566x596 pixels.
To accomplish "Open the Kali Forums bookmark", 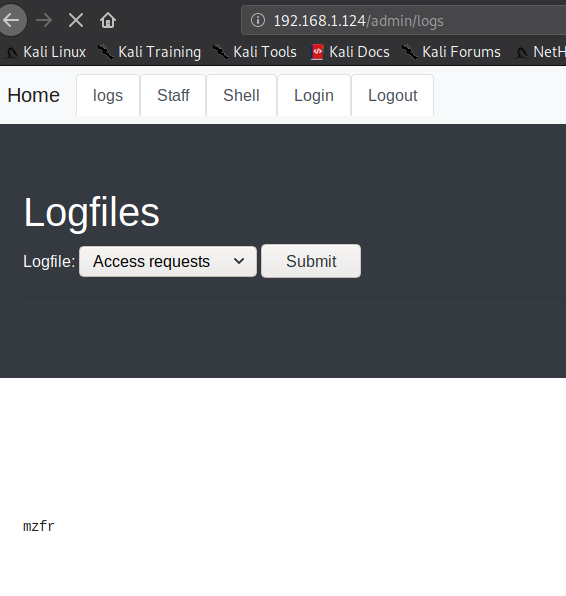I will tap(451, 52).
